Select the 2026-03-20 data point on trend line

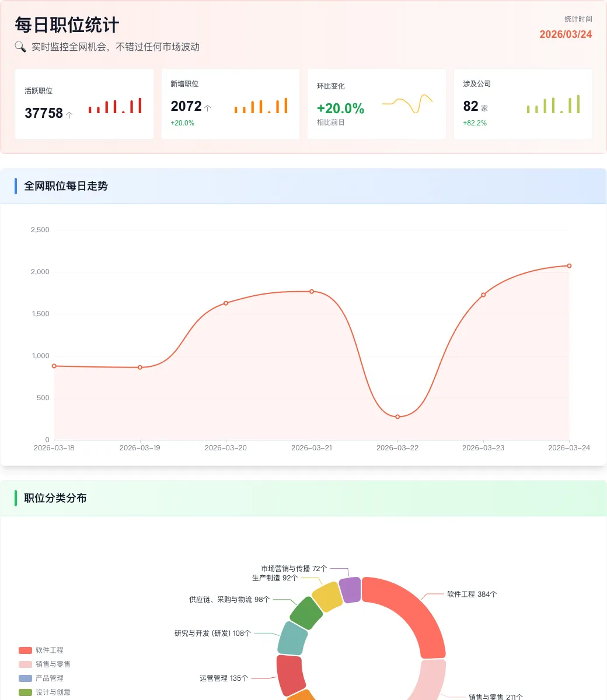click(226, 303)
